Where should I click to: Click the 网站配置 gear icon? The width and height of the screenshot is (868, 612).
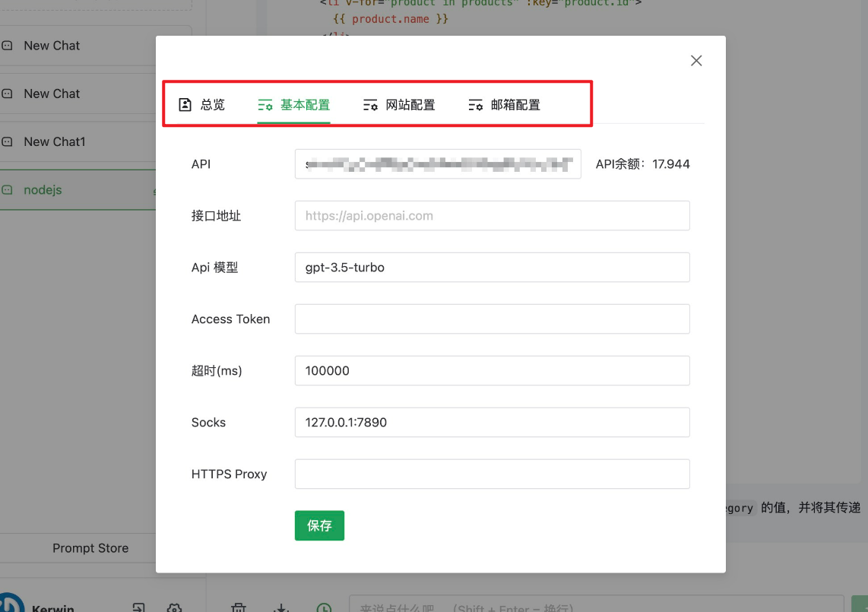click(x=370, y=106)
